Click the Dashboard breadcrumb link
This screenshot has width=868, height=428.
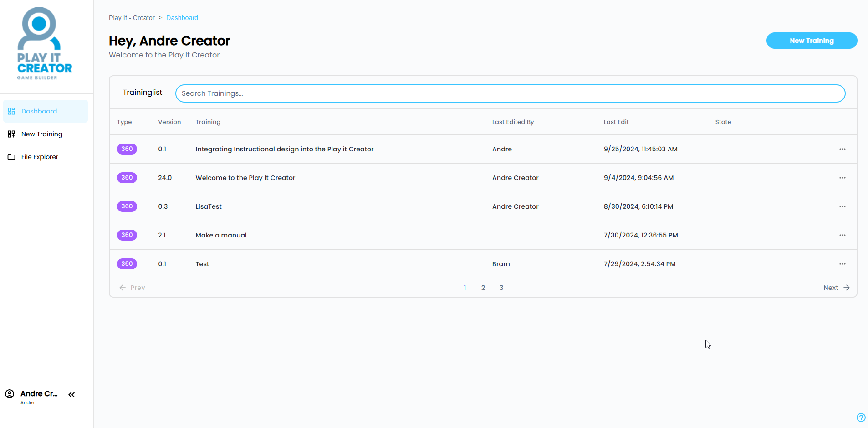click(x=182, y=18)
